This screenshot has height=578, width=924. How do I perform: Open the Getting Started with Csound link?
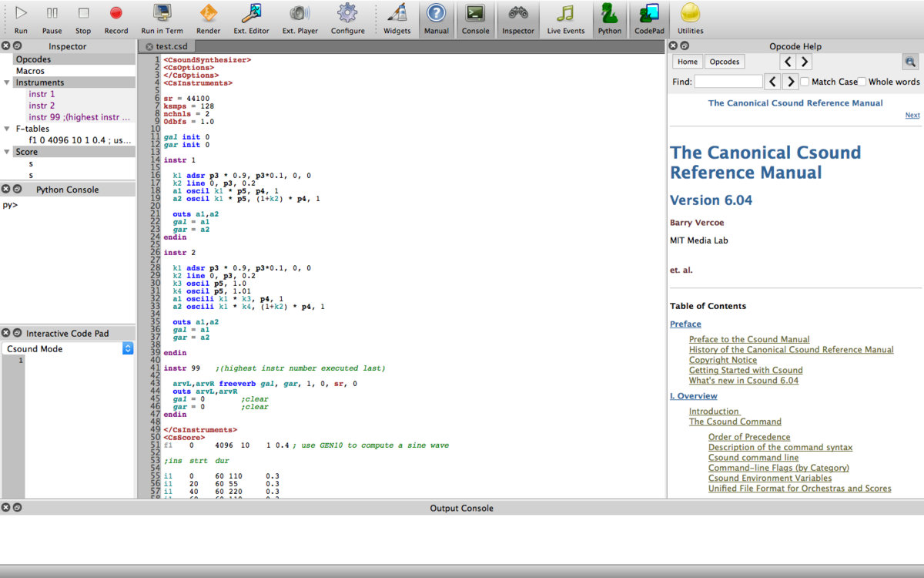click(x=745, y=370)
